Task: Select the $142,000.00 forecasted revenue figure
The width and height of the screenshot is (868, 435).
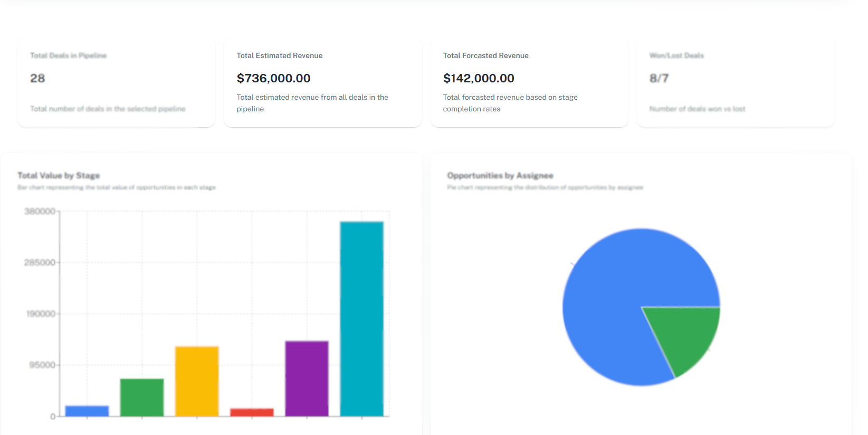Action: [x=479, y=78]
